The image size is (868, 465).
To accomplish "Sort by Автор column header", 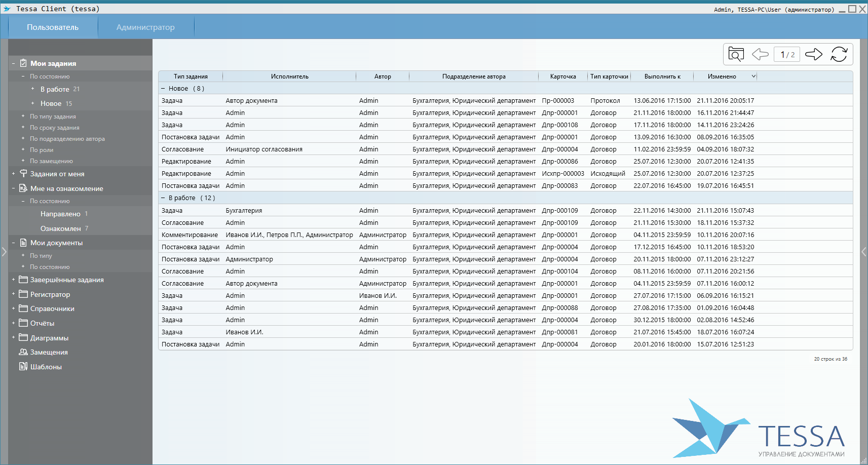I will 383,76.
